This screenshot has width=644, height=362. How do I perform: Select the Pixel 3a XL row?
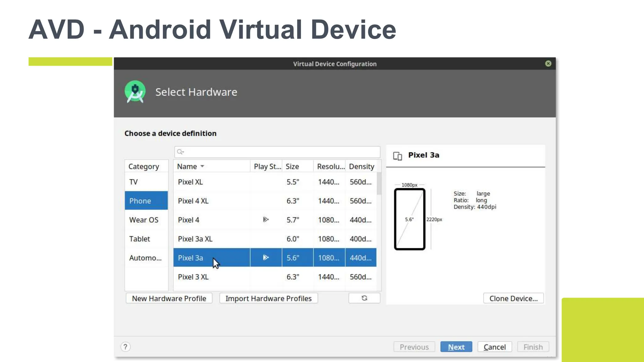[x=275, y=239]
